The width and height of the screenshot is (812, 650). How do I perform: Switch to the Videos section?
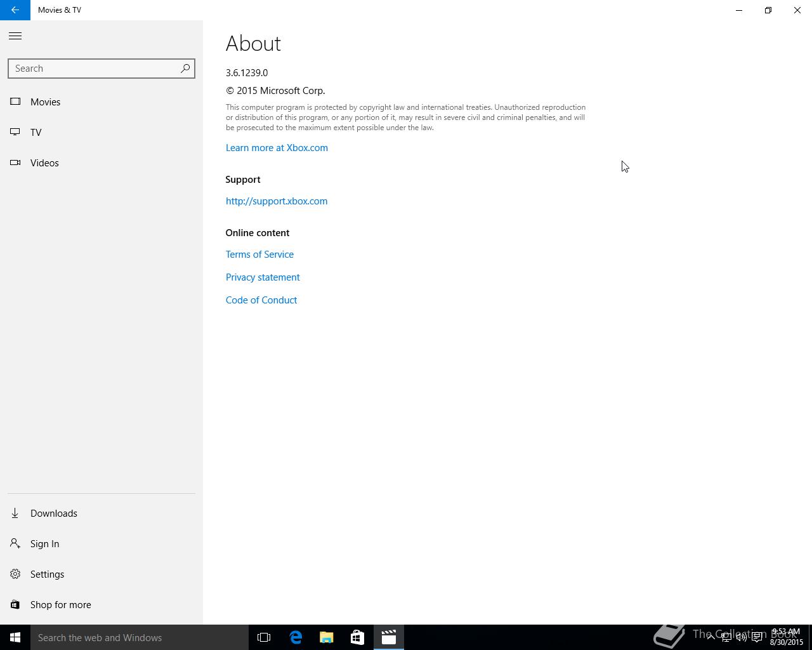[x=101, y=162]
